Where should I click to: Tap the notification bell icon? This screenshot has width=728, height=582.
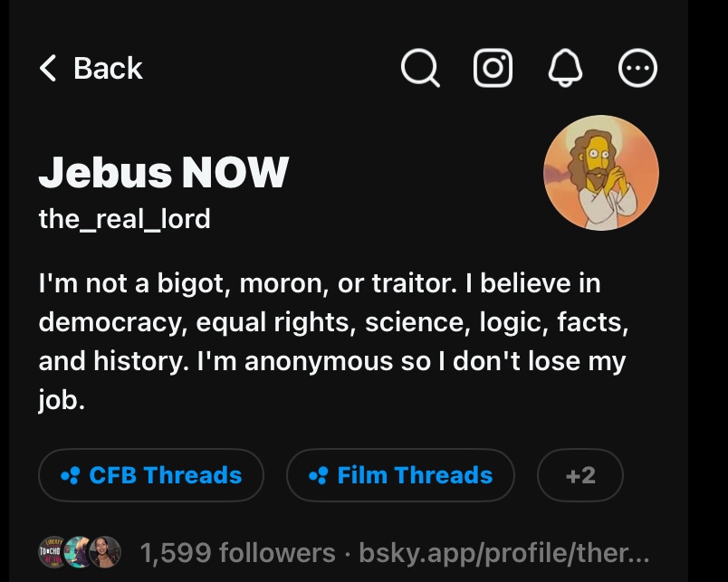(565, 68)
